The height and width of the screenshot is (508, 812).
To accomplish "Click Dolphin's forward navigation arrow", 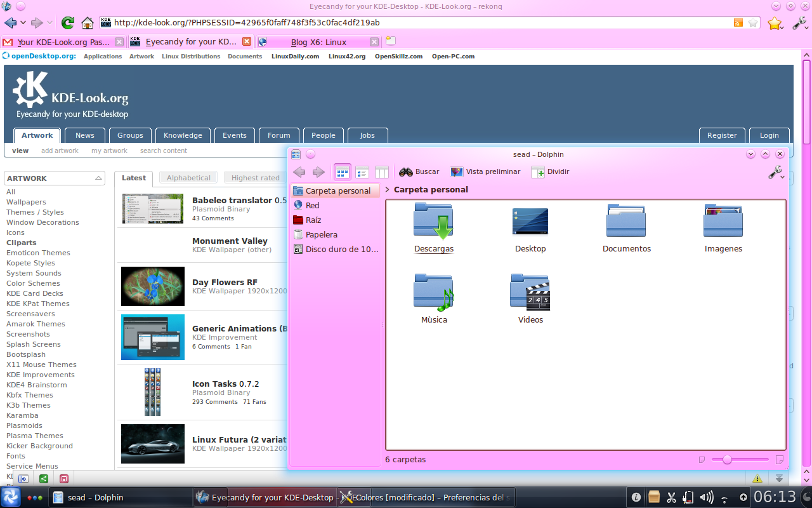I will tap(318, 172).
